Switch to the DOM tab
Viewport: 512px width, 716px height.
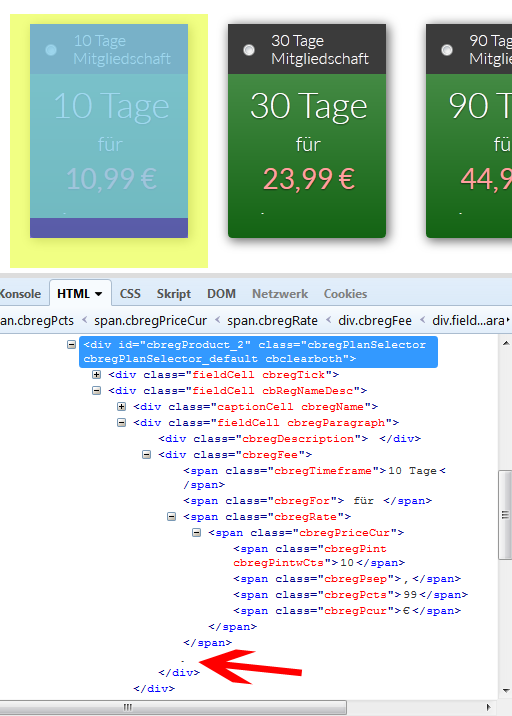coord(222,294)
